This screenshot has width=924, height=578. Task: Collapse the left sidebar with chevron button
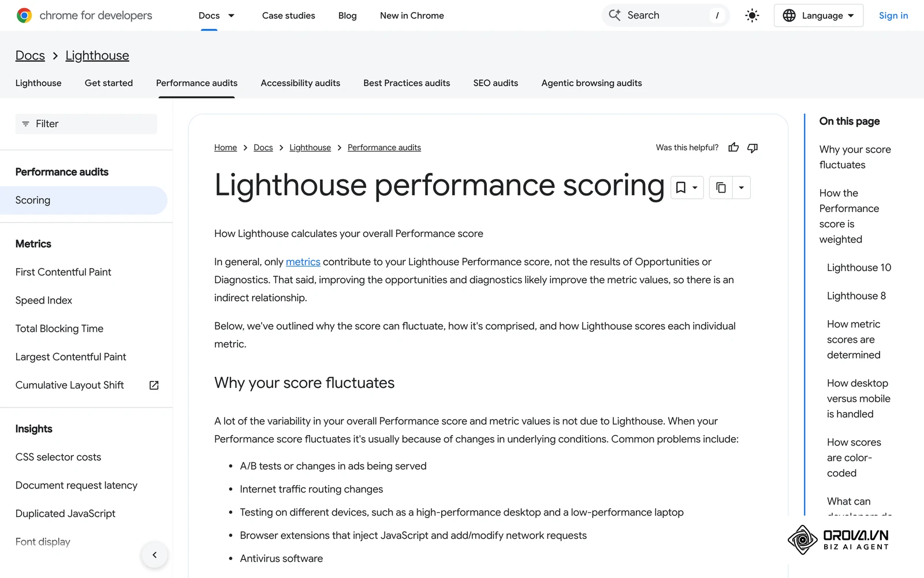click(x=154, y=555)
